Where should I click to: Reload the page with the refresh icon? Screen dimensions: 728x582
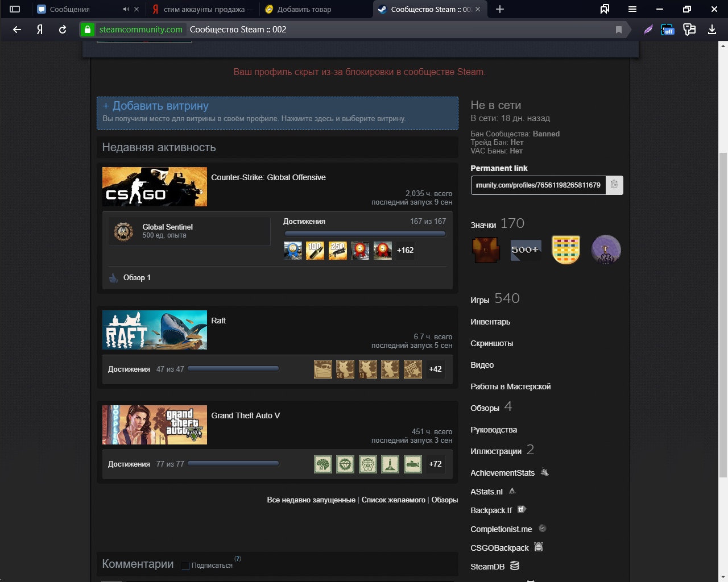coord(63,30)
